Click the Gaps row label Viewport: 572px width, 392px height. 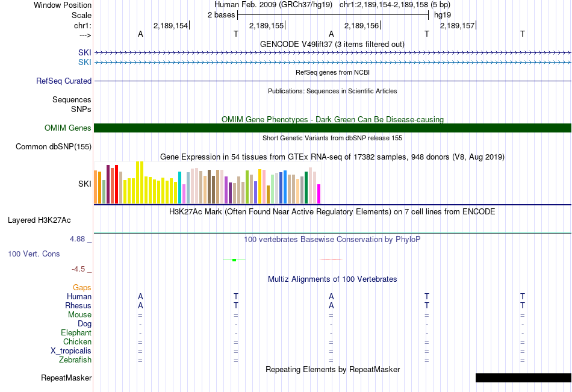(82, 288)
